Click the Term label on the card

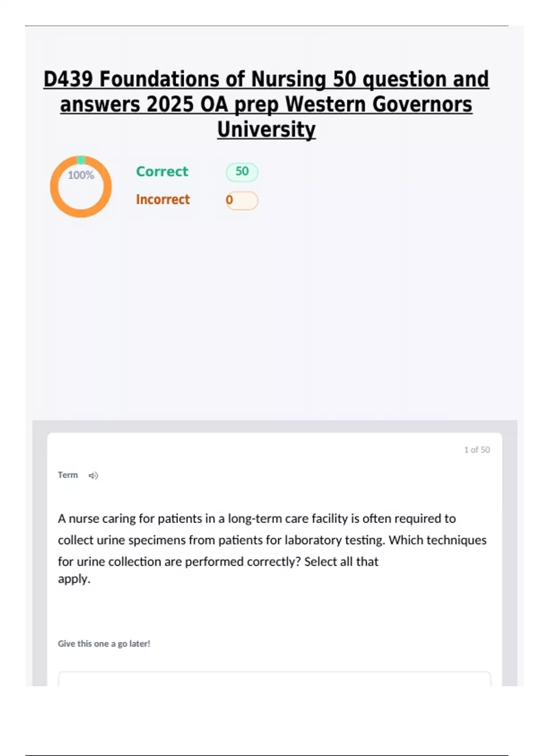point(68,475)
